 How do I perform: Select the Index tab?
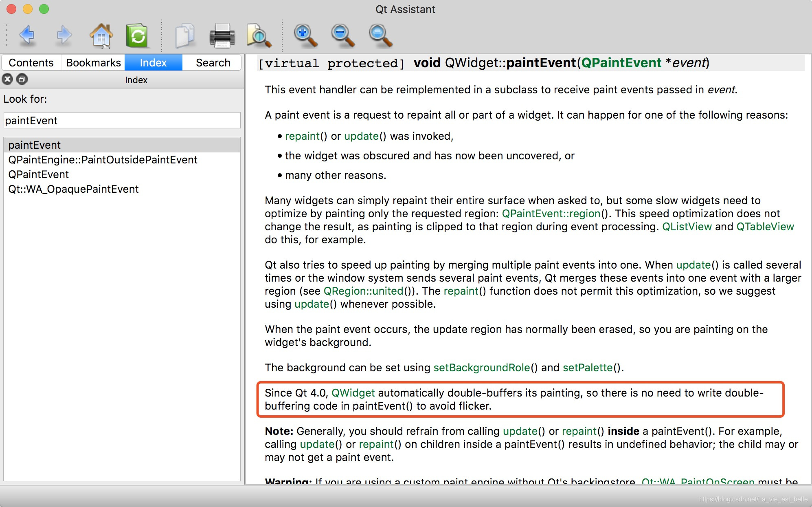click(154, 63)
